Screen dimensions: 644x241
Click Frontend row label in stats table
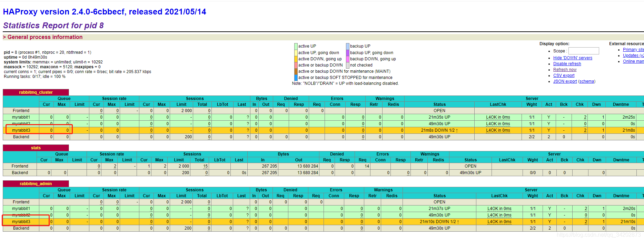pos(20,166)
